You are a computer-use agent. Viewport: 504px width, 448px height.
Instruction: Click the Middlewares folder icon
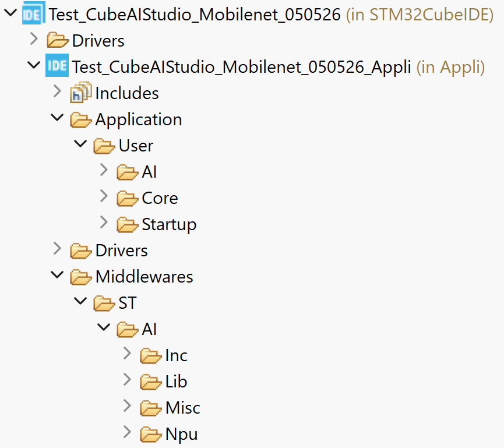point(80,277)
